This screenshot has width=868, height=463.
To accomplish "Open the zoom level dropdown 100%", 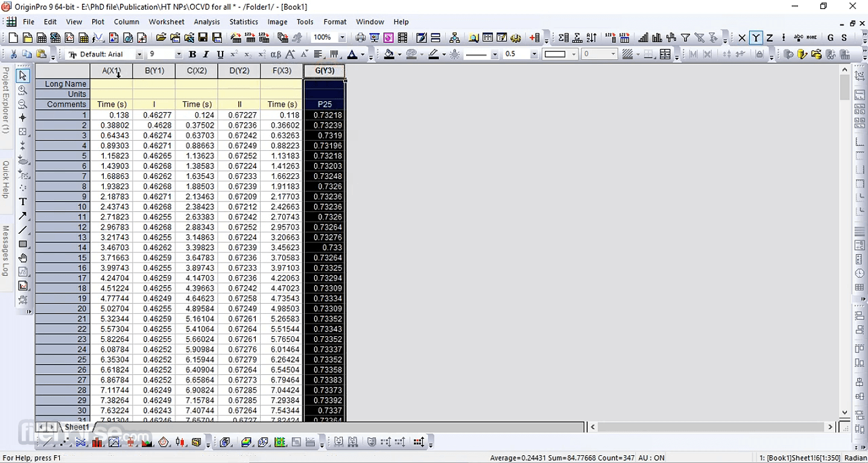I will point(342,38).
